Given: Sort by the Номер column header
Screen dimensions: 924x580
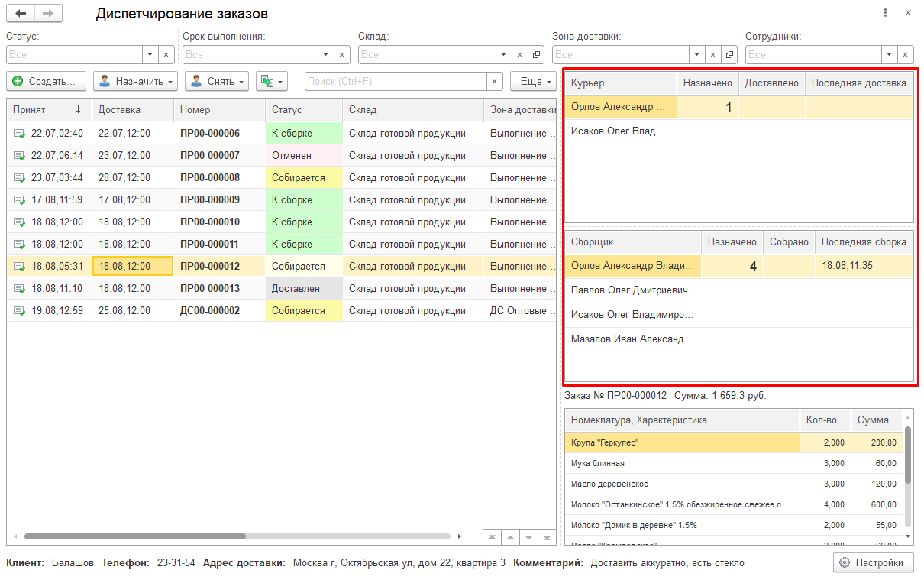Looking at the screenshot, I should [x=219, y=110].
